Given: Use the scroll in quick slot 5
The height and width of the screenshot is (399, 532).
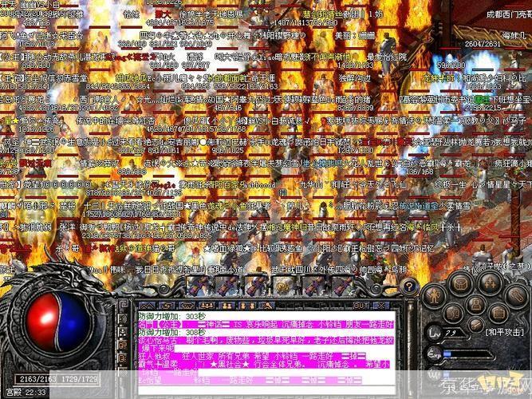Looking at the screenshot, I should coord(313,285).
